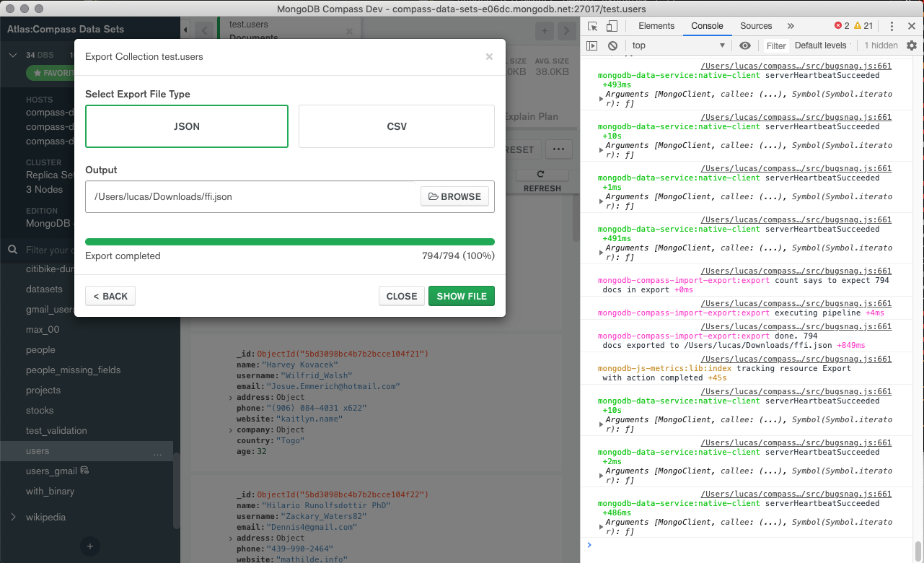Expand the wikipedia database

[13, 517]
